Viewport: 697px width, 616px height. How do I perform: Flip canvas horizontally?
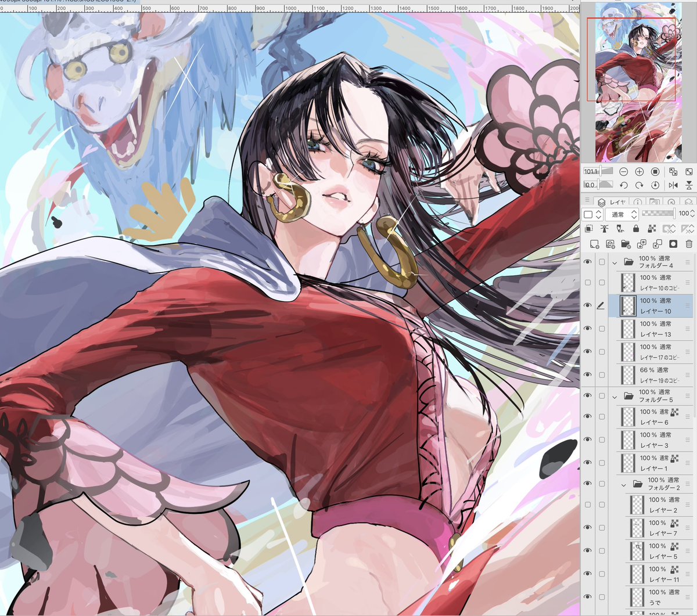click(x=673, y=185)
